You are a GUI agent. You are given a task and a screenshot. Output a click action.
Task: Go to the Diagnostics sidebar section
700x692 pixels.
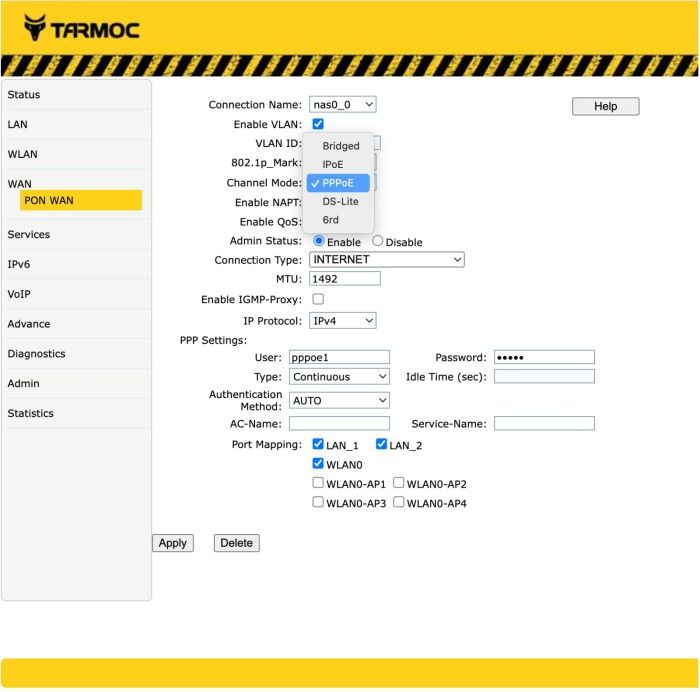click(36, 354)
